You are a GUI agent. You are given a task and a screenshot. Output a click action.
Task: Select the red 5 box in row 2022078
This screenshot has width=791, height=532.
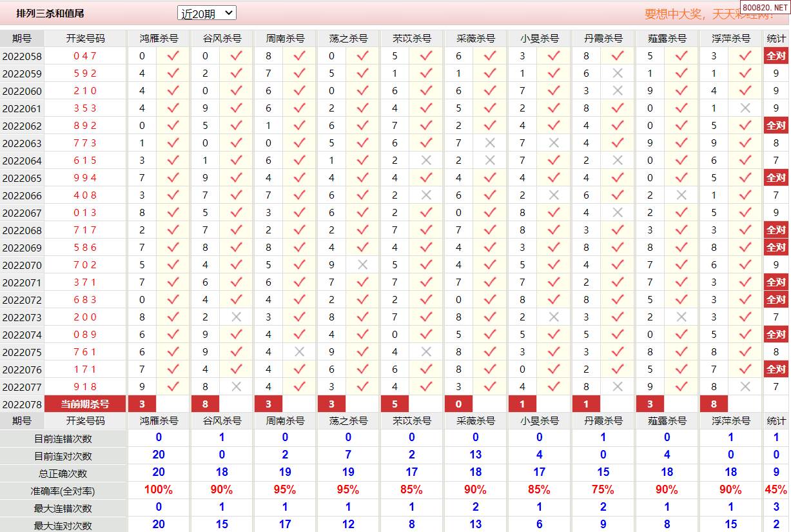(395, 404)
